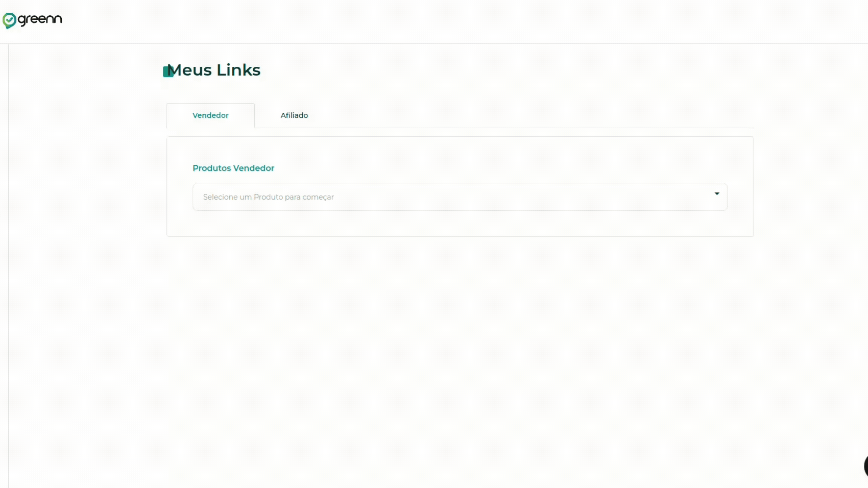Open the Afiliado tab
This screenshot has width=868, height=488.
click(294, 115)
